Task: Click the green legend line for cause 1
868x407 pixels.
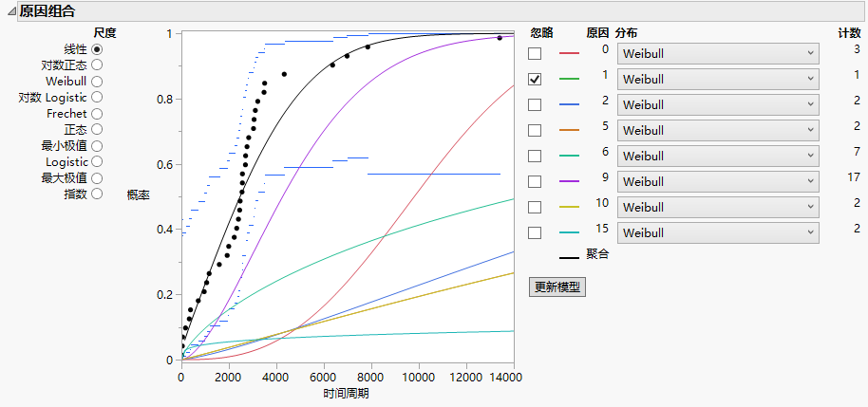Action: tap(570, 79)
